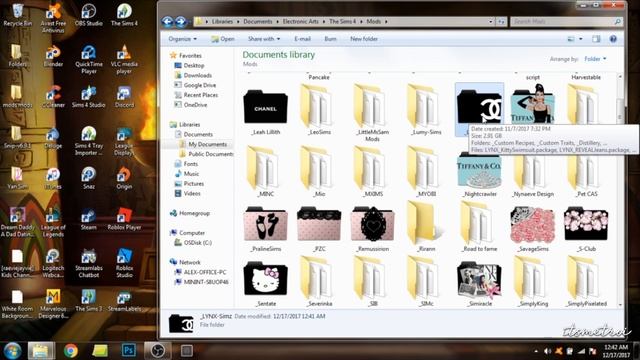This screenshot has width=640, height=360.
Task: Select the _PZC lace folder
Action: pyautogui.click(x=319, y=229)
